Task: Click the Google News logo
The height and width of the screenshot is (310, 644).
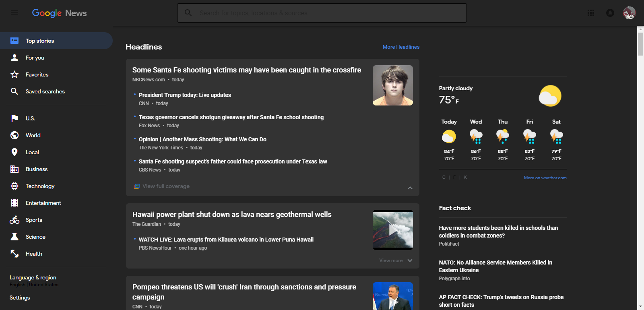Action: (59, 13)
